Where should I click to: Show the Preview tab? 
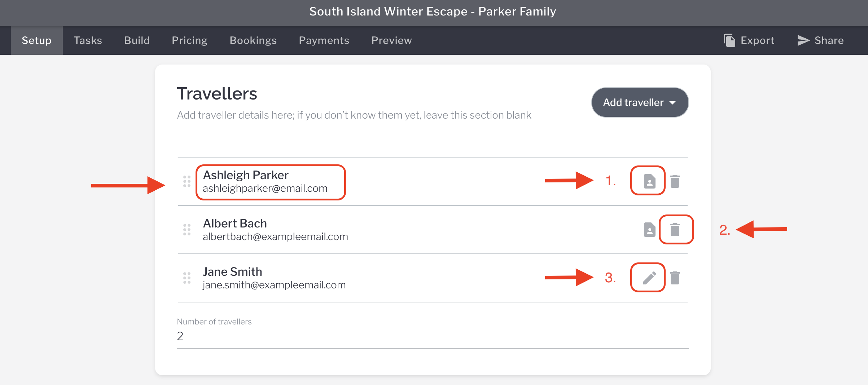click(391, 40)
